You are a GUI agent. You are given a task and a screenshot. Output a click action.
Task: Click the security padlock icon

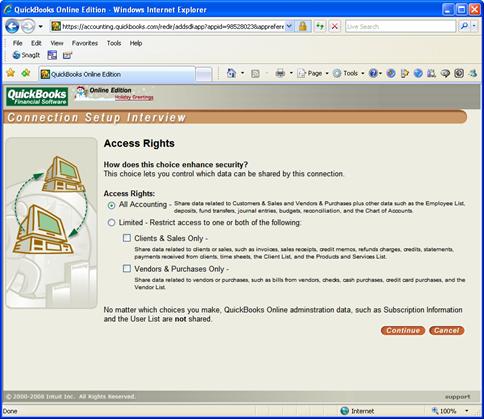[x=303, y=26]
